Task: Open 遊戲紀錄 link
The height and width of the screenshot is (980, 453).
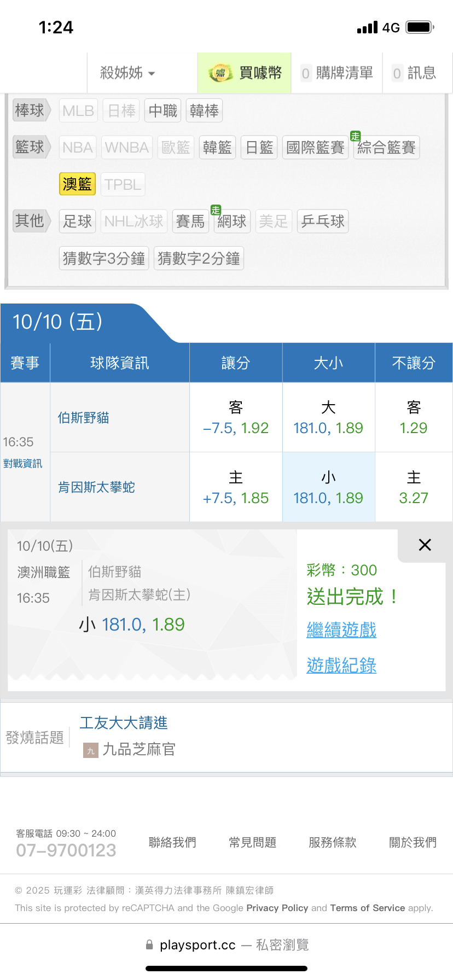Action: pyautogui.click(x=341, y=666)
